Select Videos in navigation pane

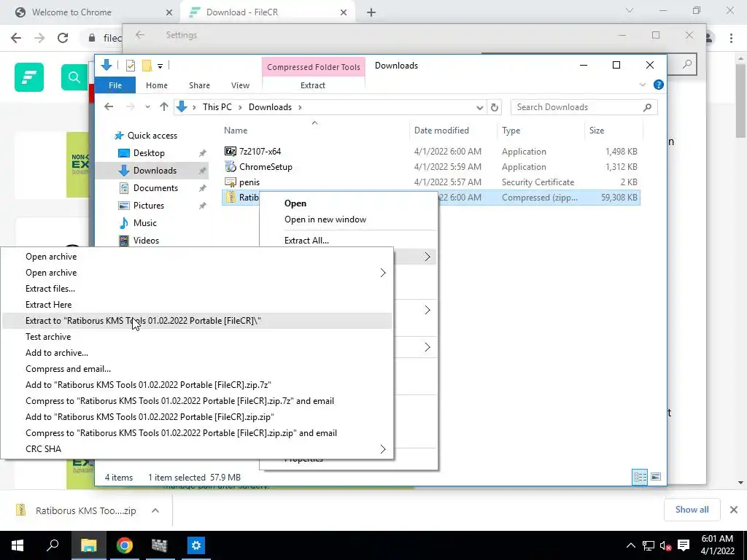click(146, 241)
